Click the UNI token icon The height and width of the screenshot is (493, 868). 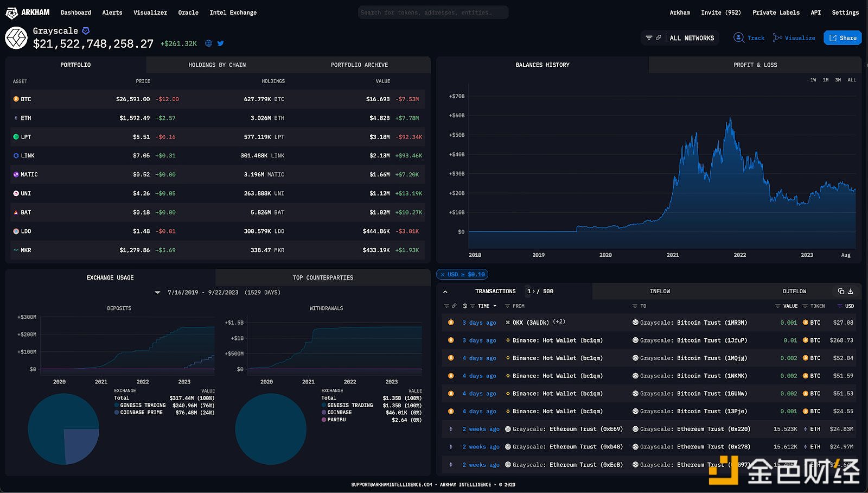16,193
